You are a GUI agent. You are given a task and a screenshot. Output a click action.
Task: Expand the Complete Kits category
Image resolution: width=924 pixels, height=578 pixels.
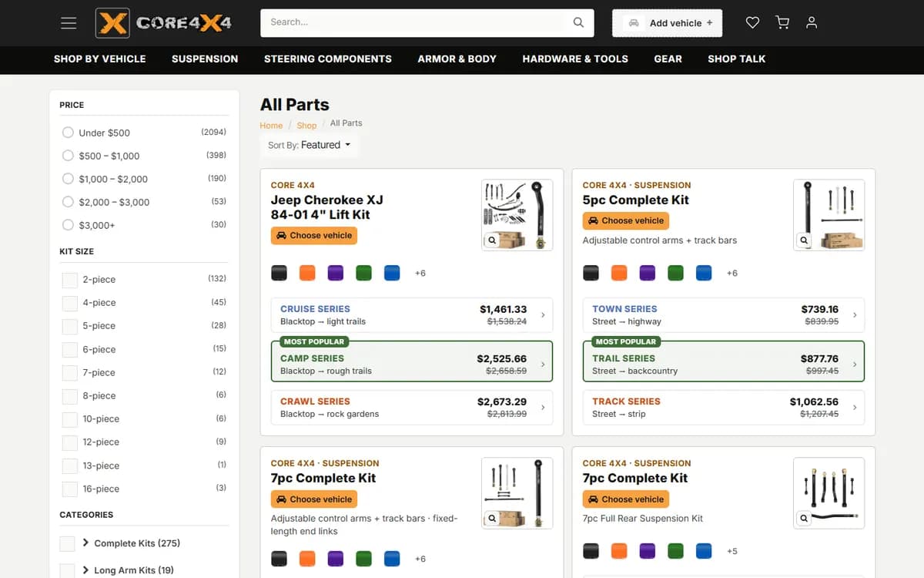tap(86, 543)
